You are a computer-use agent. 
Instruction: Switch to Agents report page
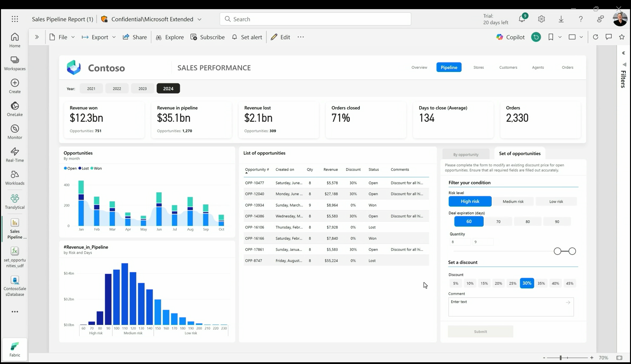(x=538, y=67)
